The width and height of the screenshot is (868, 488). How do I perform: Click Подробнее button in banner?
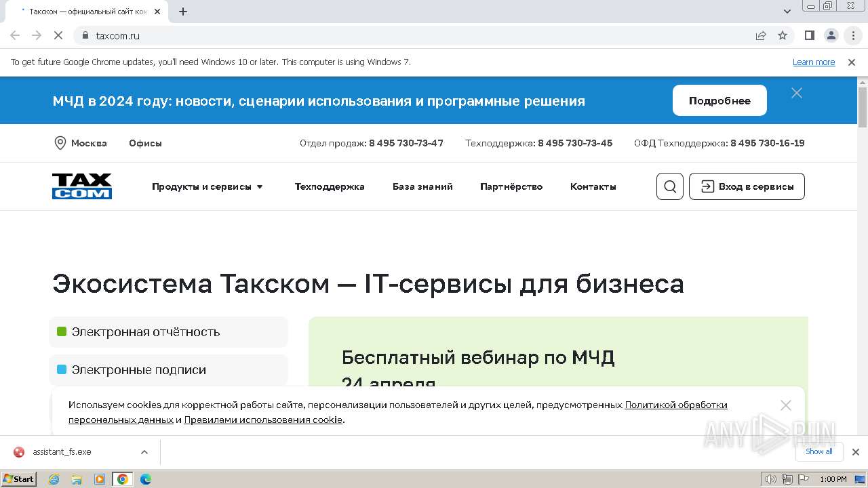point(719,100)
